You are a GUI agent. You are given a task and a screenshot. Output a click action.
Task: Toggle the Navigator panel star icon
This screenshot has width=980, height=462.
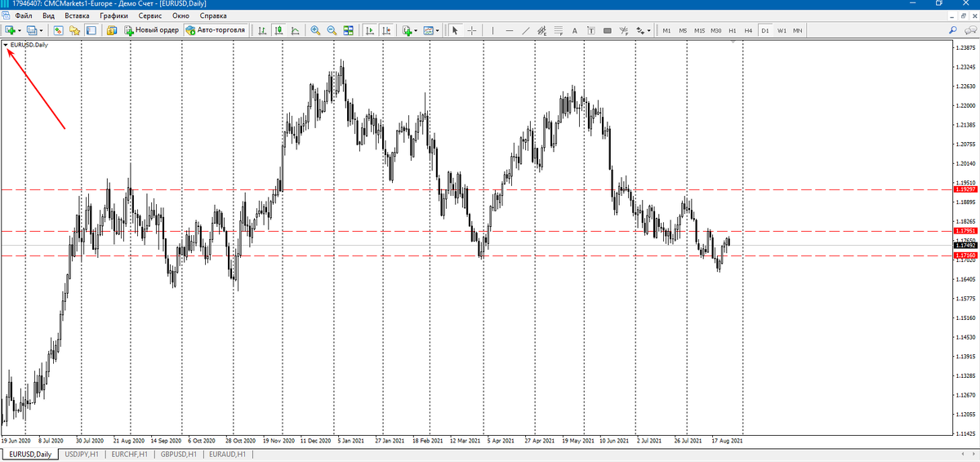click(x=74, y=30)
